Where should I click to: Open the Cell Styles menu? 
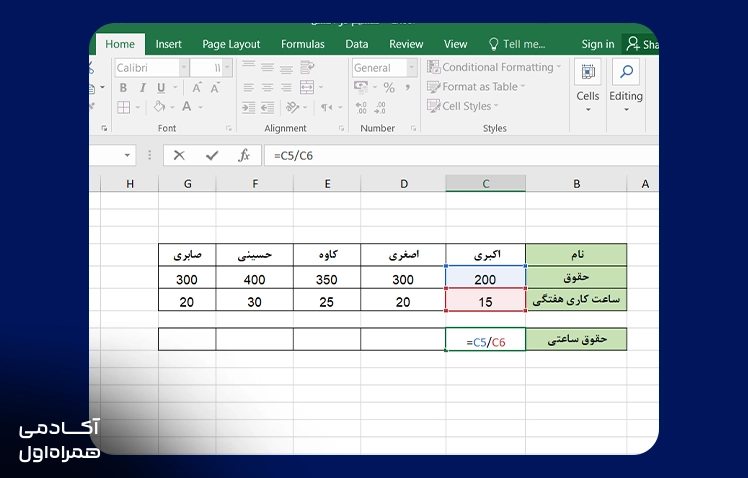462,106
